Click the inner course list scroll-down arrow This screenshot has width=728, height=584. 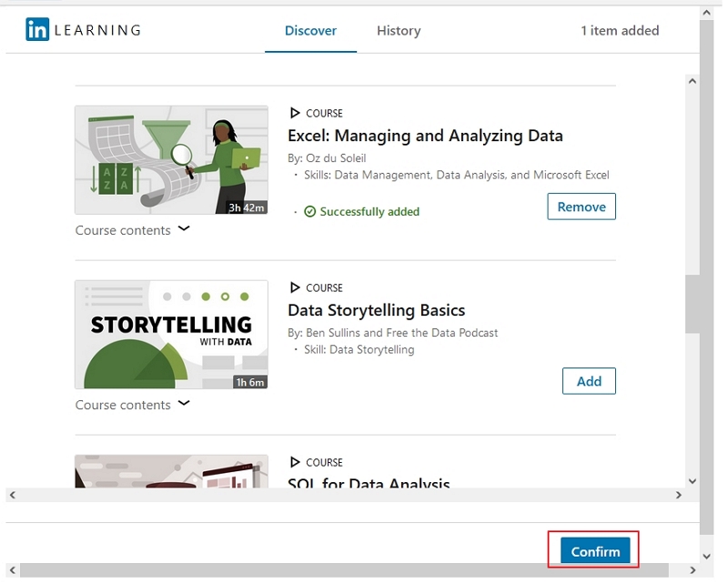point(693,481)
